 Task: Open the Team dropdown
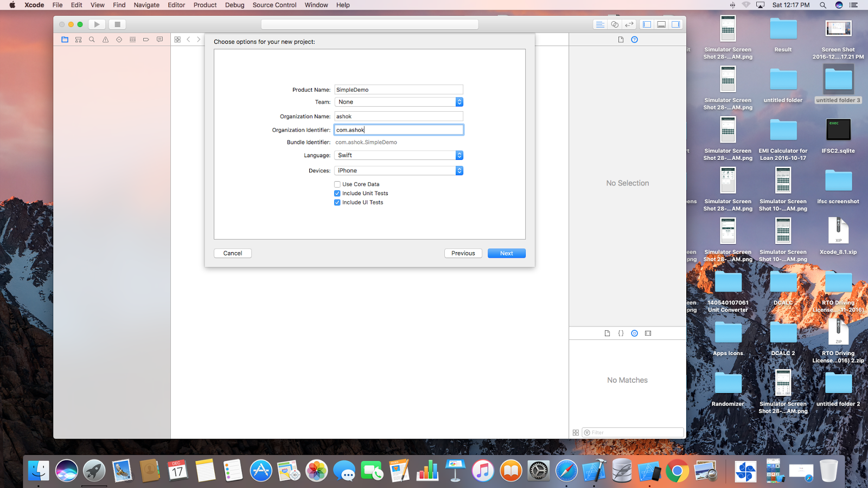point(399,102)
